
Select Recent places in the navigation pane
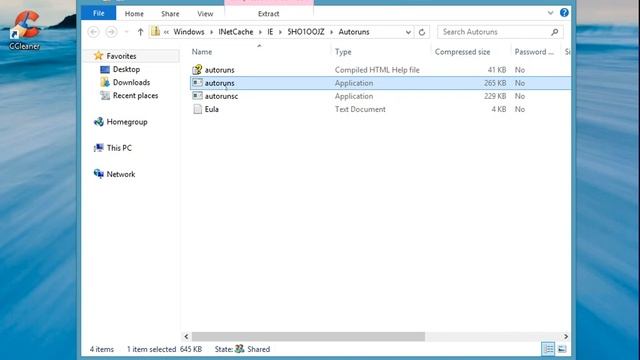(136, 96)
